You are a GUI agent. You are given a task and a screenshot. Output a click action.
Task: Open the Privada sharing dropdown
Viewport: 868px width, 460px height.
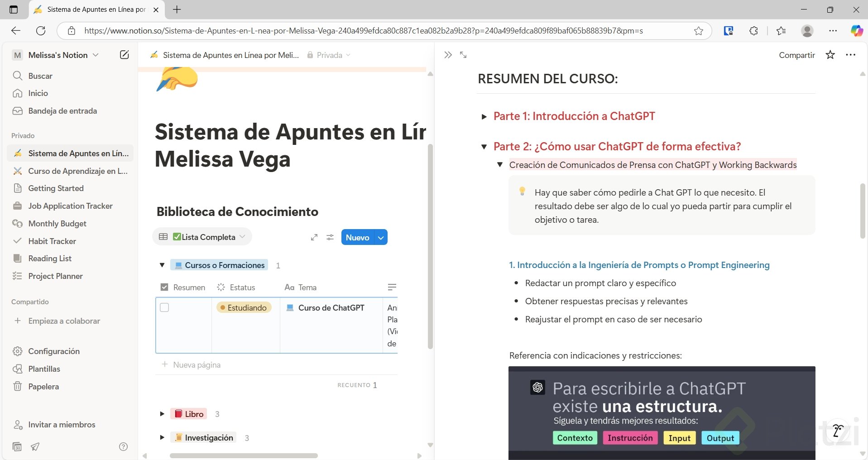(x=329, y=55)
